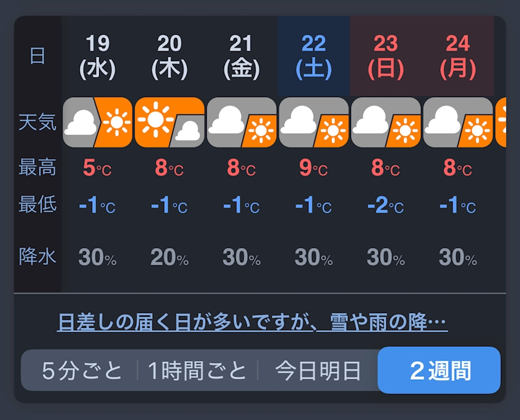Click the 22 (土) date header
Image resolution: width=520 pixels, height=420 pixels.
(x=314, y=56)
